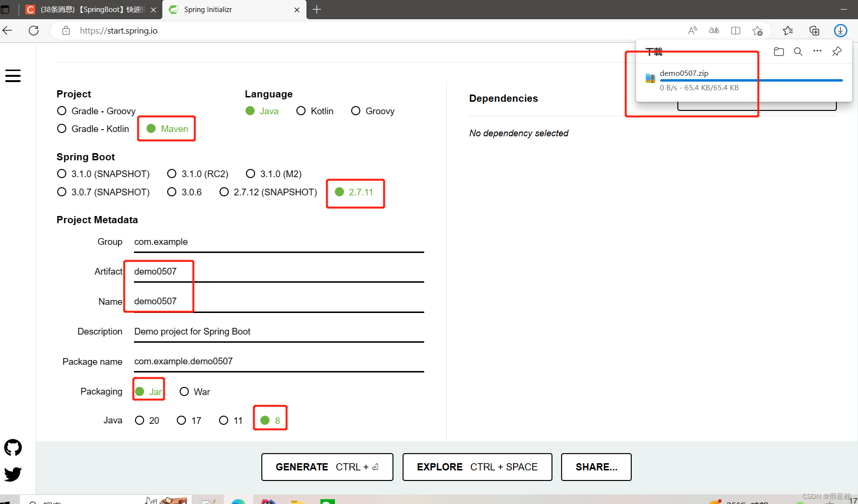This screenshot has width=858, height=504.
Task: Edit the Name field
Action: (x=279, y=301)
